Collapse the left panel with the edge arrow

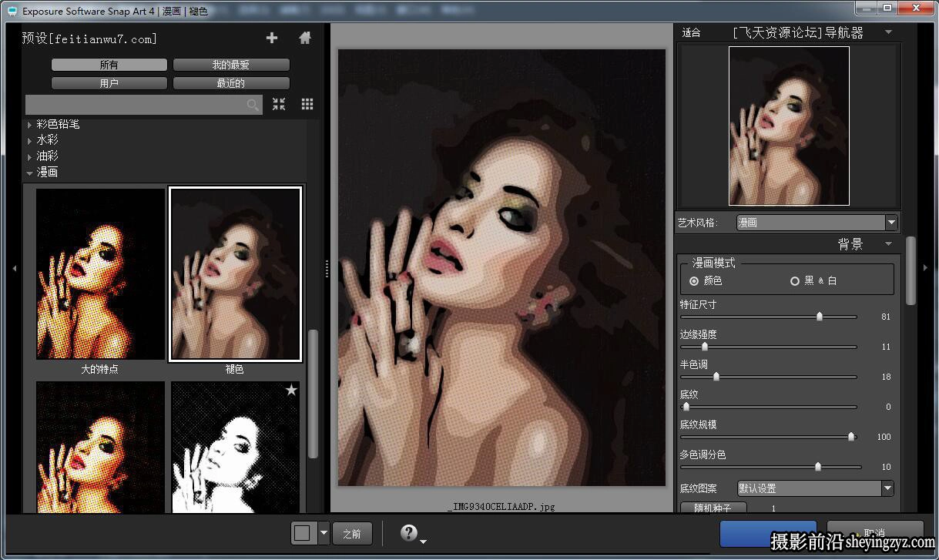click(14, 268)
